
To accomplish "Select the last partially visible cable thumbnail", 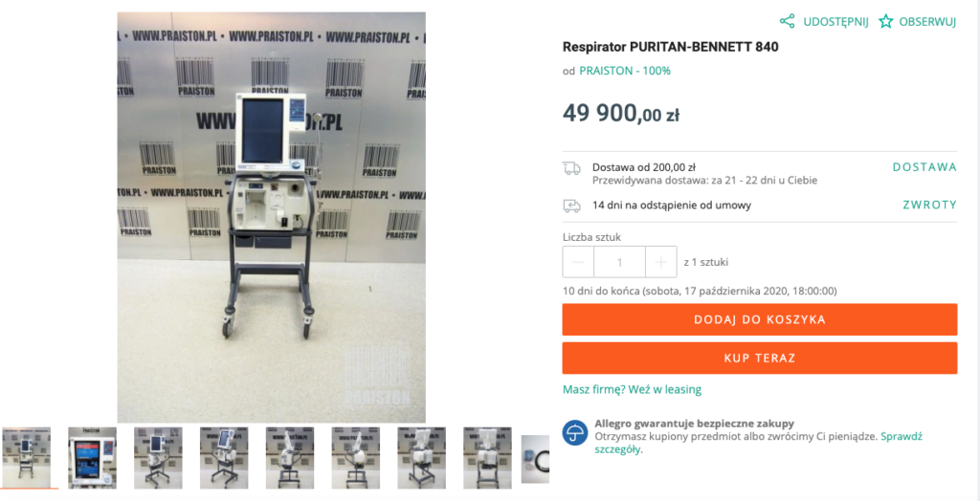I will click(x=535, y=459).
